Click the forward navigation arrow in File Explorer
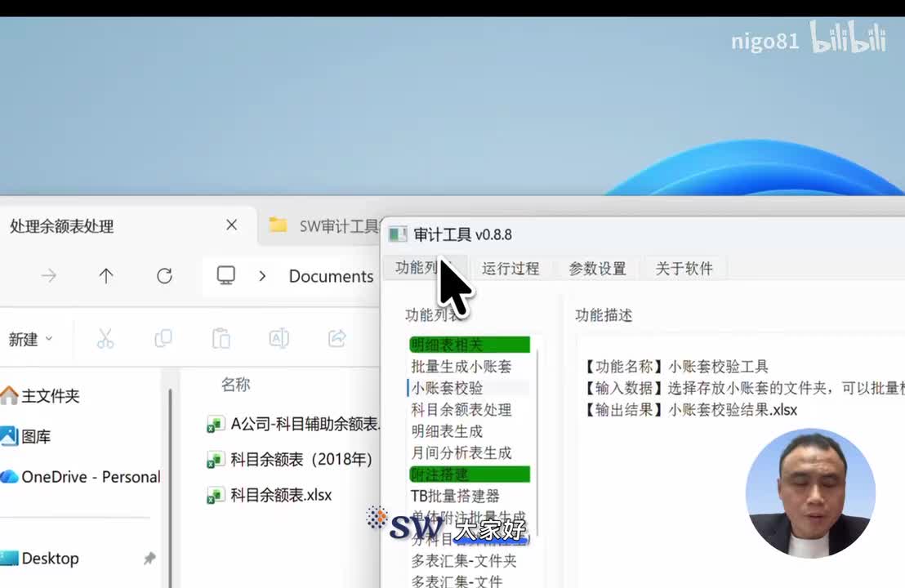 [x=49, y=276]
